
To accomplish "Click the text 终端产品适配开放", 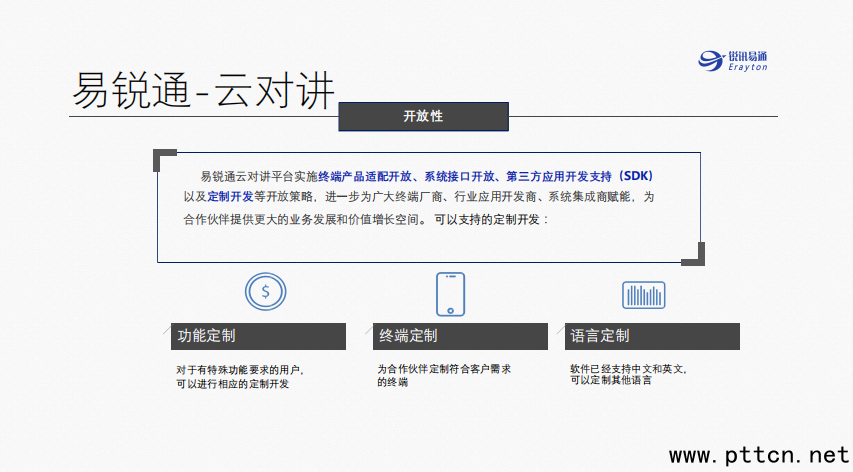I will [x=364, y=176].
